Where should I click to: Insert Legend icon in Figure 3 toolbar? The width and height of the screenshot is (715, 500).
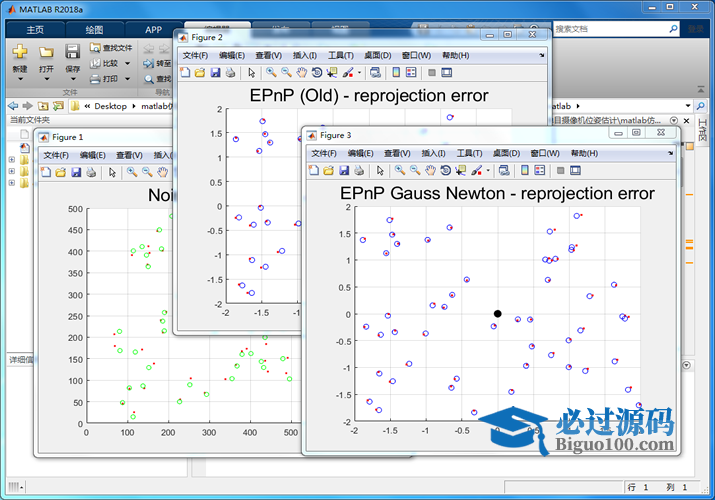pos(539,170)
